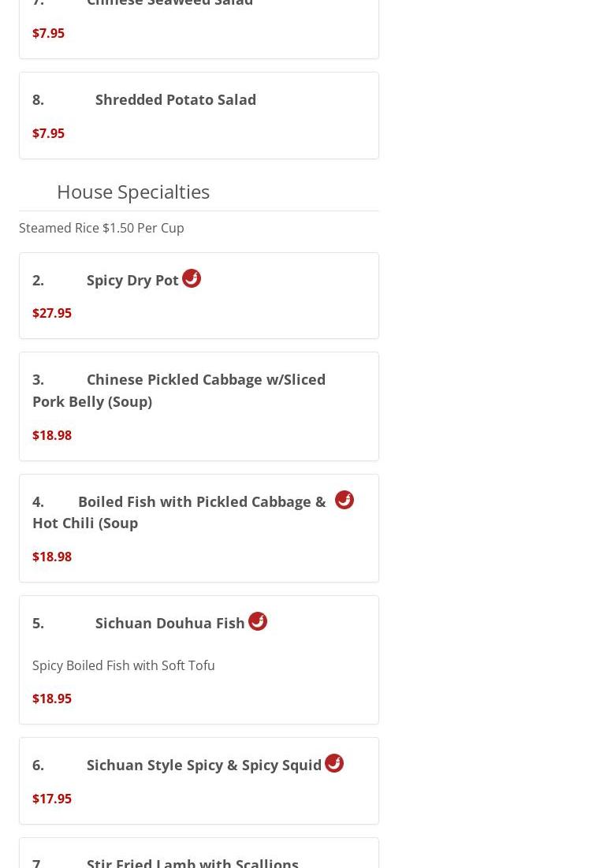The width and height of the screenshot is (607, 868).
Task: Click the spicy icon after Sichuan Style Spicy Squid
Action: pyautogui.click(x=334, y=763)
